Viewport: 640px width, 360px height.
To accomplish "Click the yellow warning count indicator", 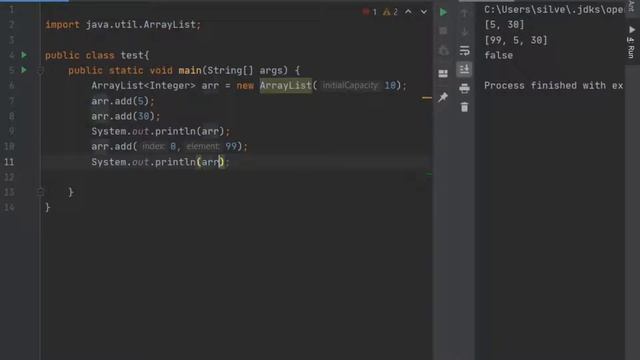I will tap(391, 12).
